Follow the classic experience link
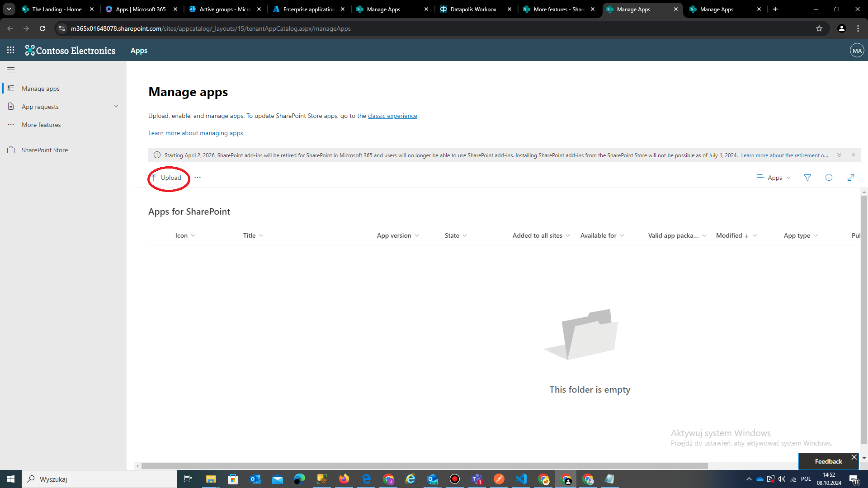 point(392,116)
